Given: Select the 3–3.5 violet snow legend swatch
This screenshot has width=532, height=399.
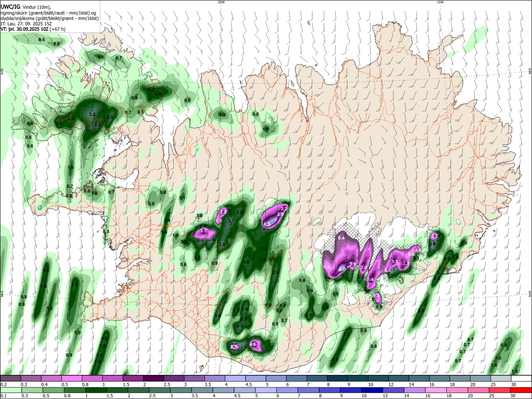Looking at the screenshot, I should click(x=194, y=378).
